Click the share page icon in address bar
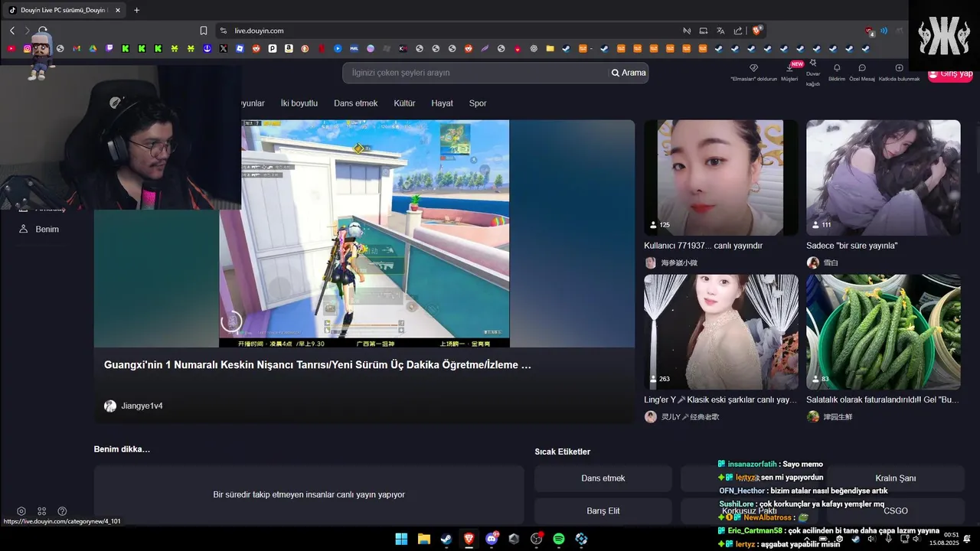The width and height of the screenshot is (980, 551). pos(738,31)
